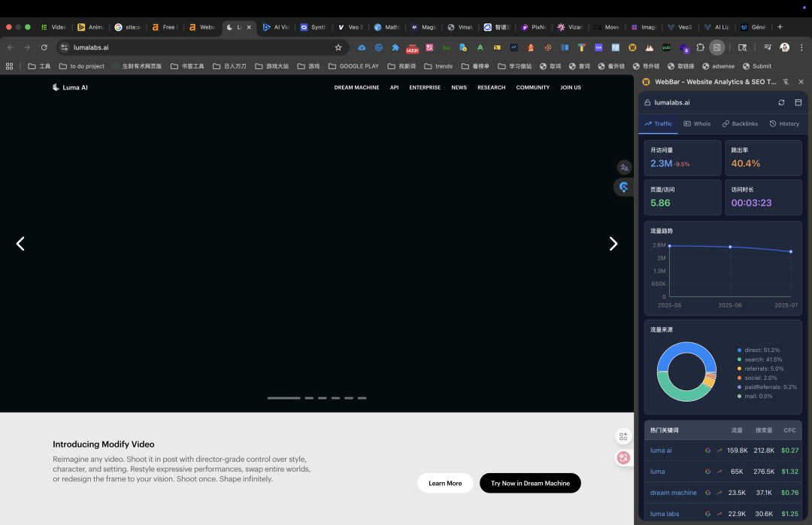This screenshot has height=525, width=812.
Task: Click the WebBar panel layout icon
Action: [x=798, y=102]
